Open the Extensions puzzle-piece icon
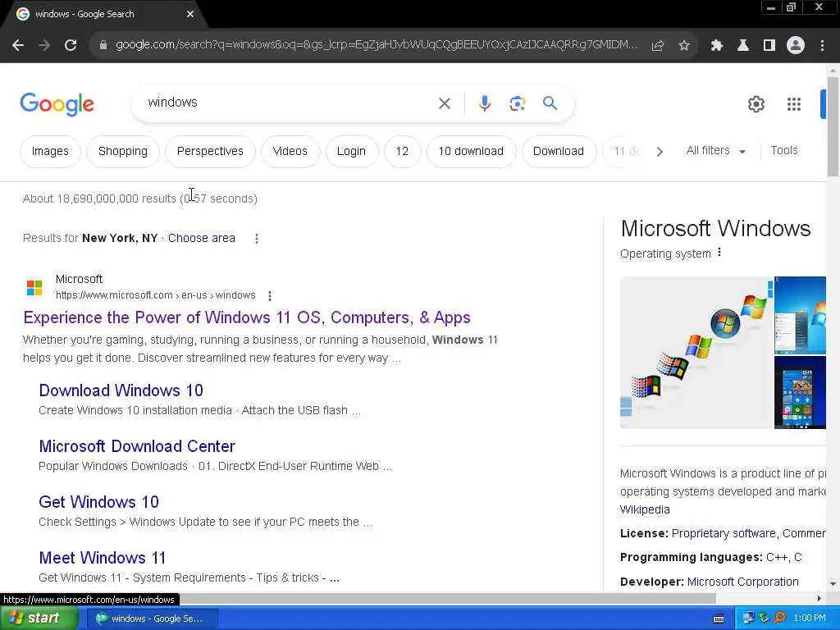The image size is (840, 630). point(717,46)
